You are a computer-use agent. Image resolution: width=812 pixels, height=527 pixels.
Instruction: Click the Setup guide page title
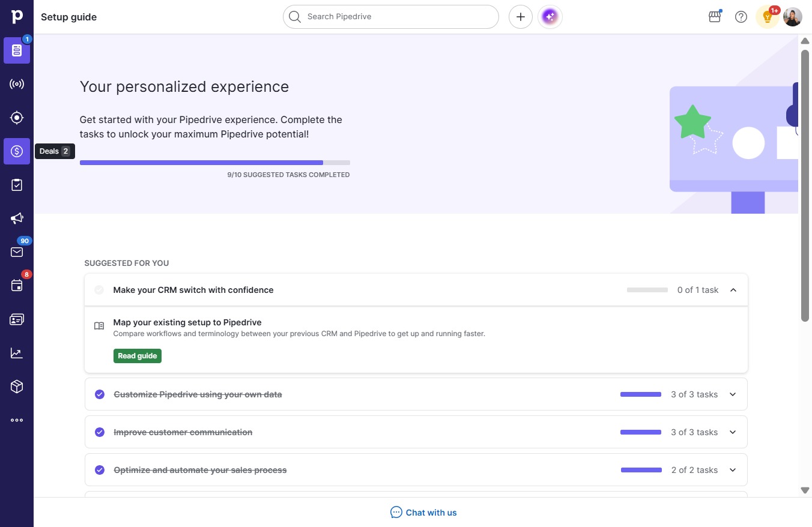[x=68, y=17]
